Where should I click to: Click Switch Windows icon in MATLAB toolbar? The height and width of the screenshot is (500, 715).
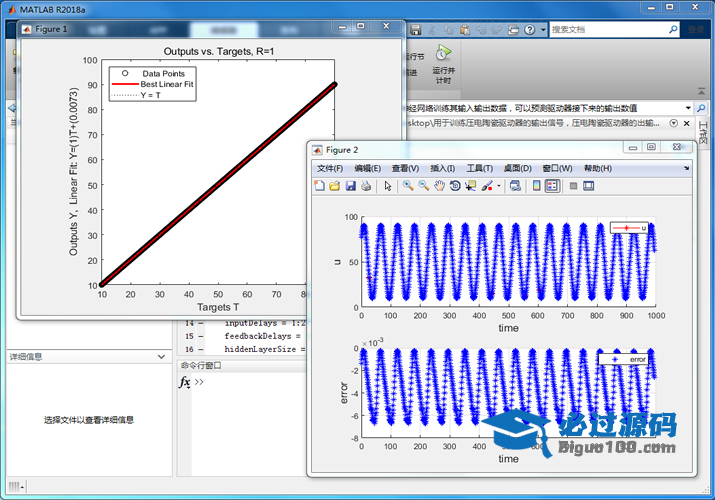[513, 30]
